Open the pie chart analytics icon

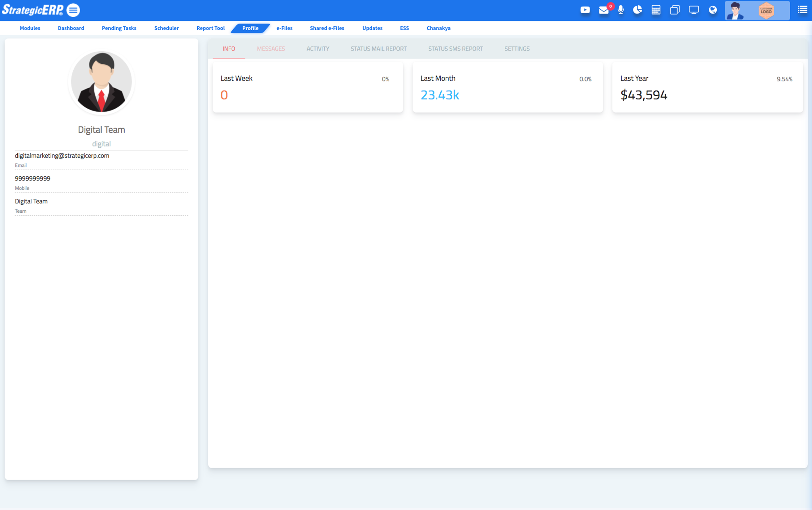coord(637,10)
